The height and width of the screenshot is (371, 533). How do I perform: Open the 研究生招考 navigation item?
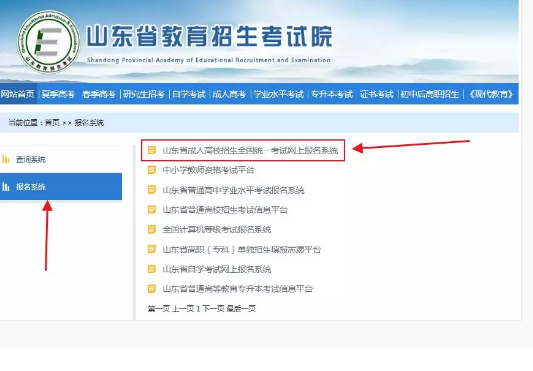coord(143,94)
